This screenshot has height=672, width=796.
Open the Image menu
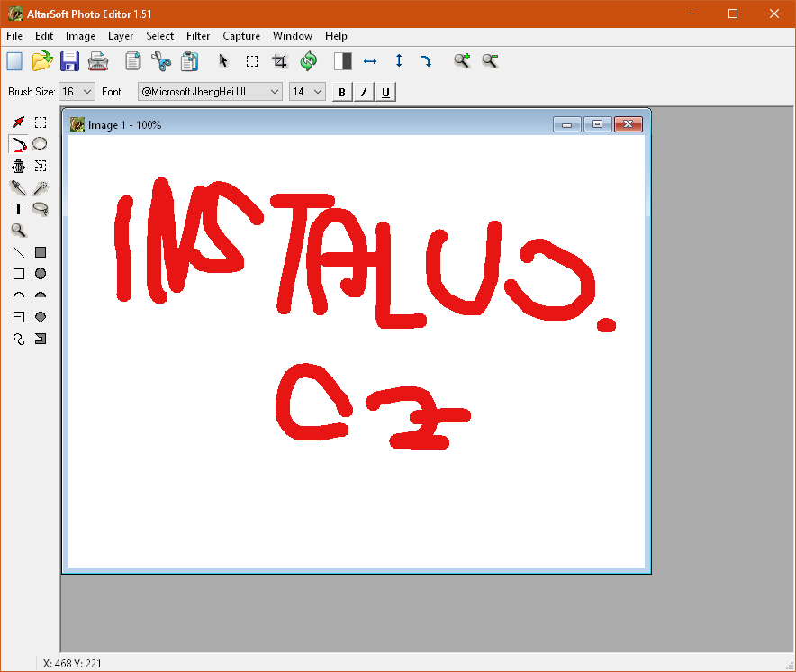(80, 36)
